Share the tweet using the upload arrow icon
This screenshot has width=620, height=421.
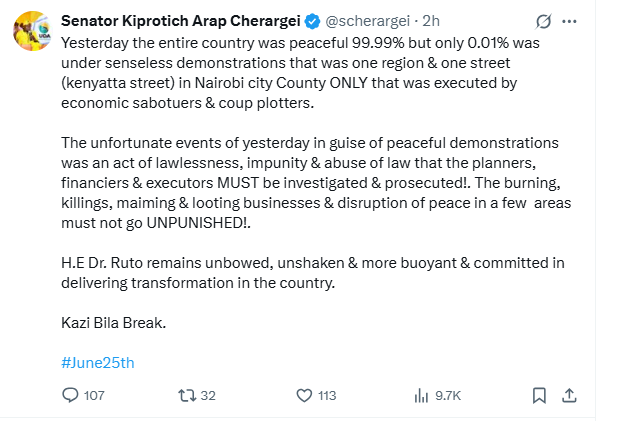[569, 396]
